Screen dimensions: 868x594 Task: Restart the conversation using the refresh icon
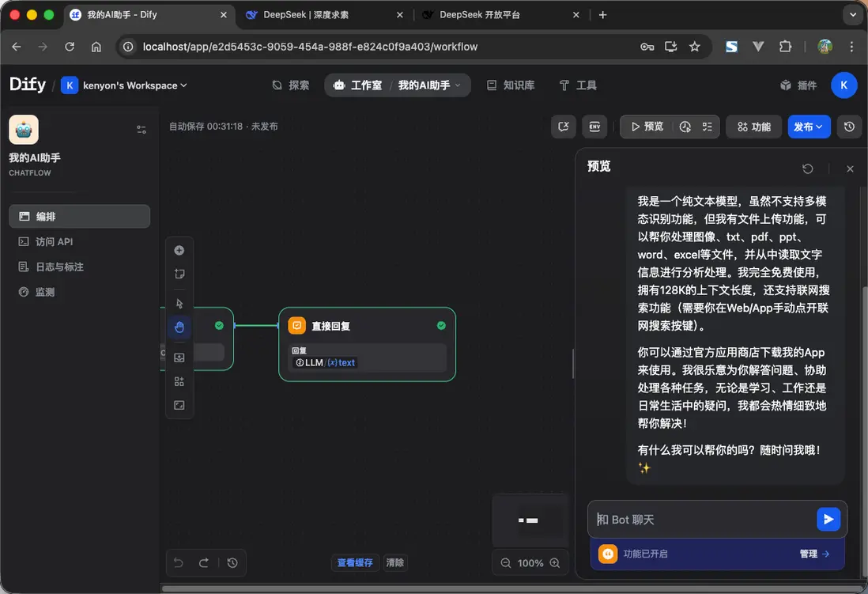coord(807,168)
